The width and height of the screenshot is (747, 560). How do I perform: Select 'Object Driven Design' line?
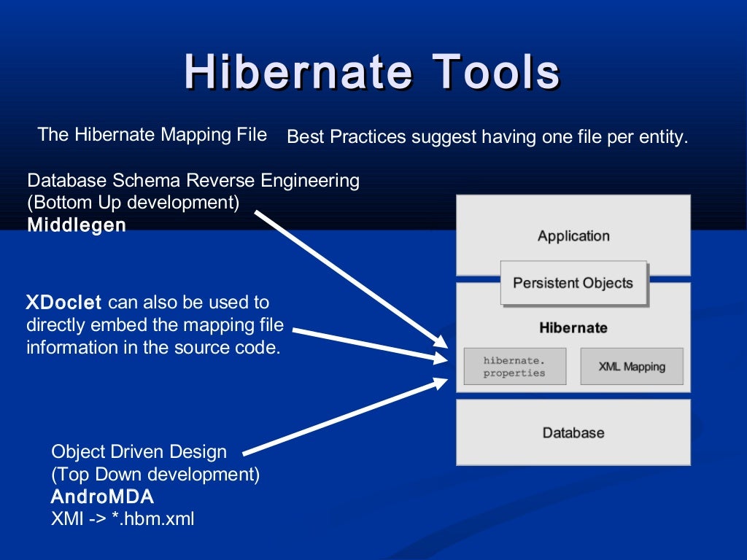[139, 451]
